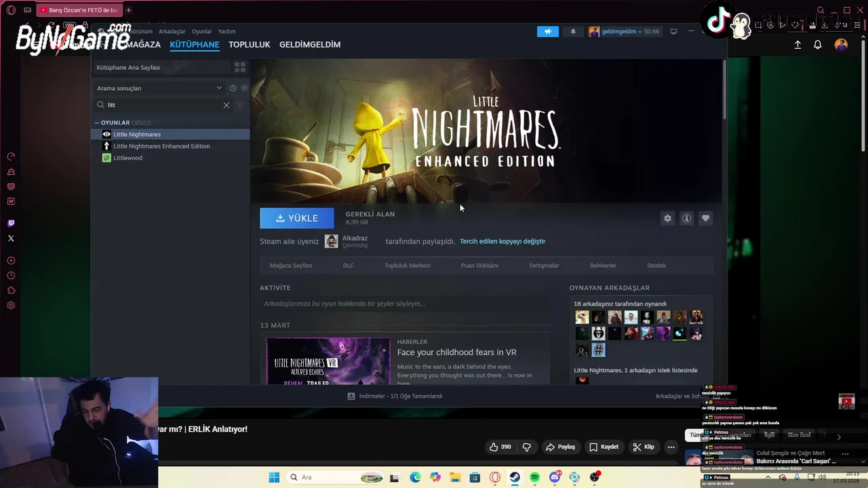The width and height of the screenshot is (868, 488).
Task: Open YouTube more actions ellipsis
Action: coord(671,447)
